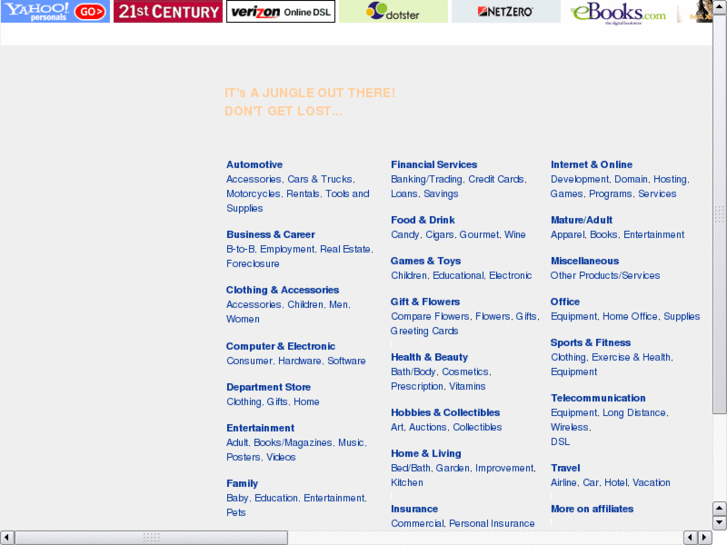Open the Real Estate link
Screen dimensions: 727x545
[x=345, y=249]
